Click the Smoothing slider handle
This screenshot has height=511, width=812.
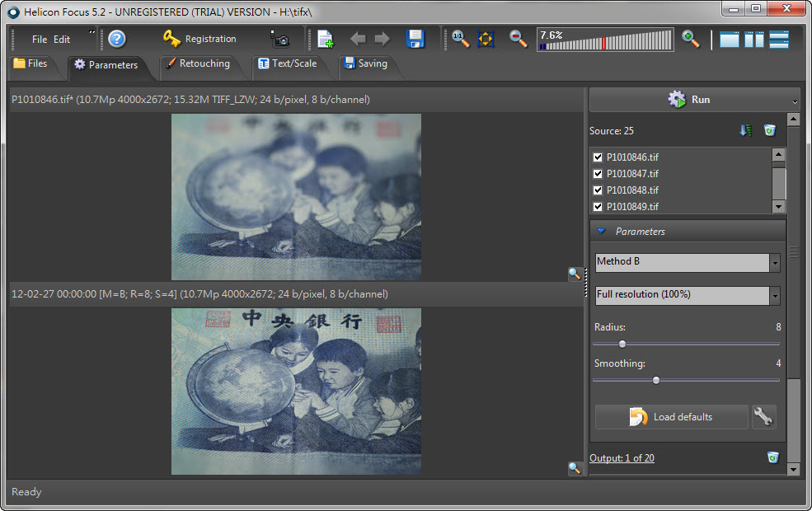(x=656, y=381)
